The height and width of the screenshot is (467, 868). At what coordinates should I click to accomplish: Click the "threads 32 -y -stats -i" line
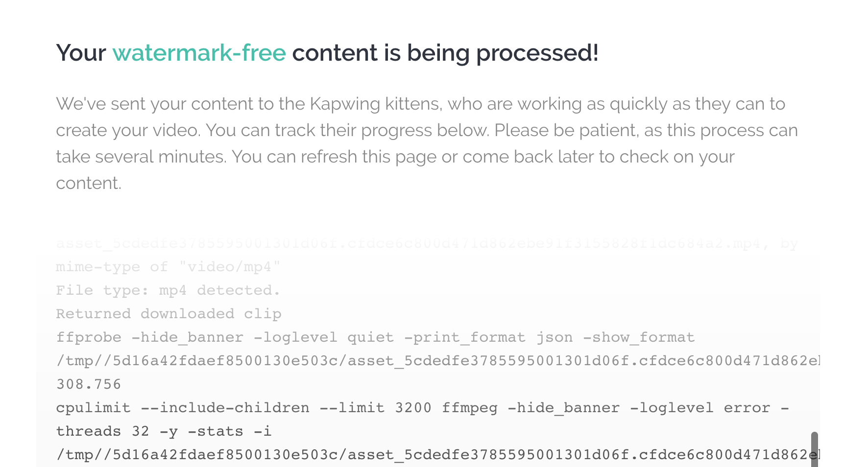pyautogui.click(x=163, y=431)
